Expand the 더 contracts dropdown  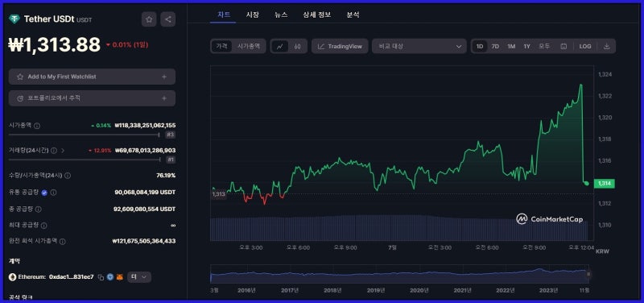click(138, 277)
